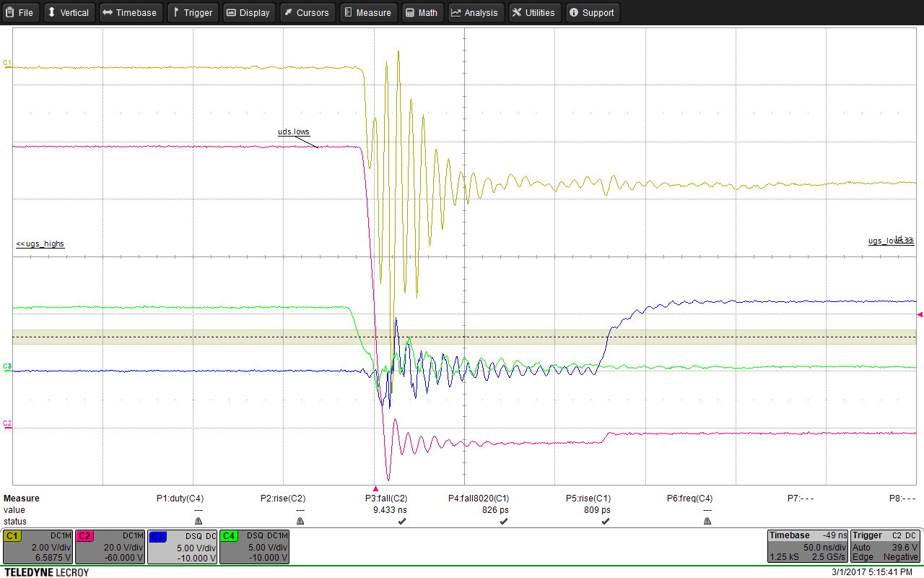Click the ugs_lows waveform label

[891, 240]
